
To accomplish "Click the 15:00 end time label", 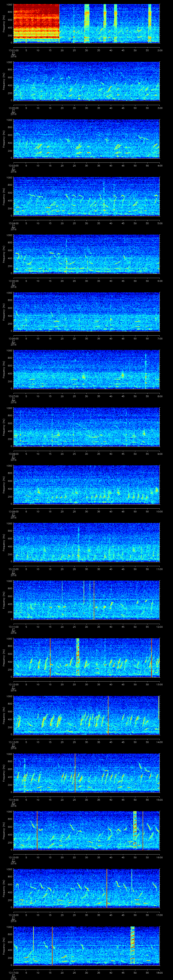I will [159, 799].
